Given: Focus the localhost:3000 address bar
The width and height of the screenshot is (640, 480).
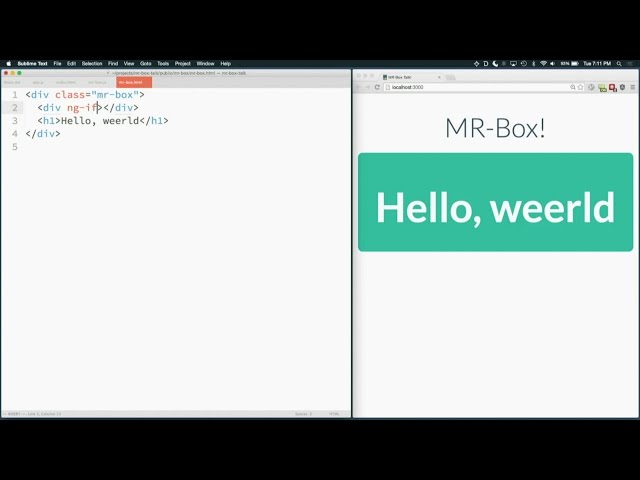Looking at the screenshot, I should [x=484, y=87].
